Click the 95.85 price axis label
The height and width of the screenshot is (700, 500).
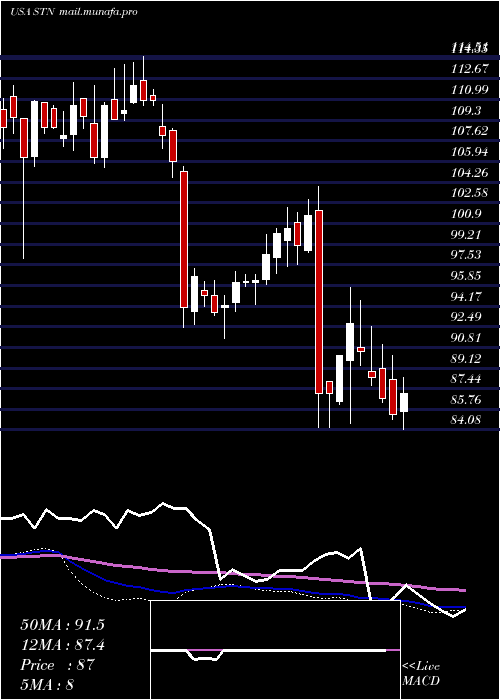coord(467,275)
